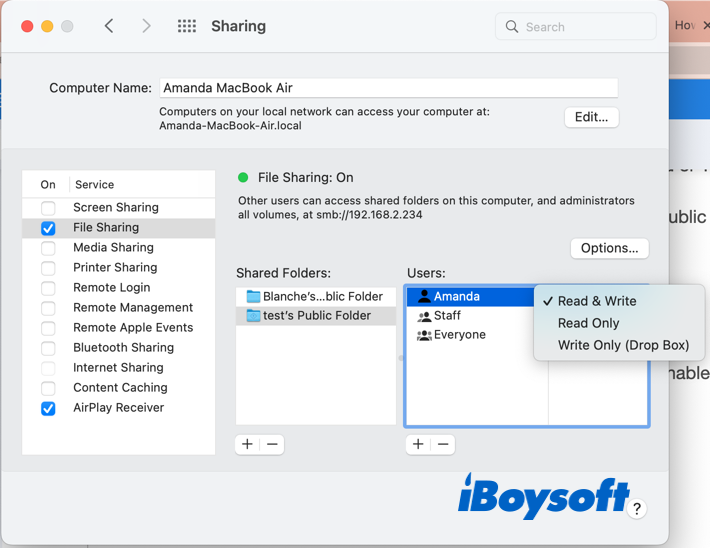Image resolution: width=710 pixels, height=548 pixels.
Task: Click the green File Sharing status indicator
Action: tap(243, 178)
